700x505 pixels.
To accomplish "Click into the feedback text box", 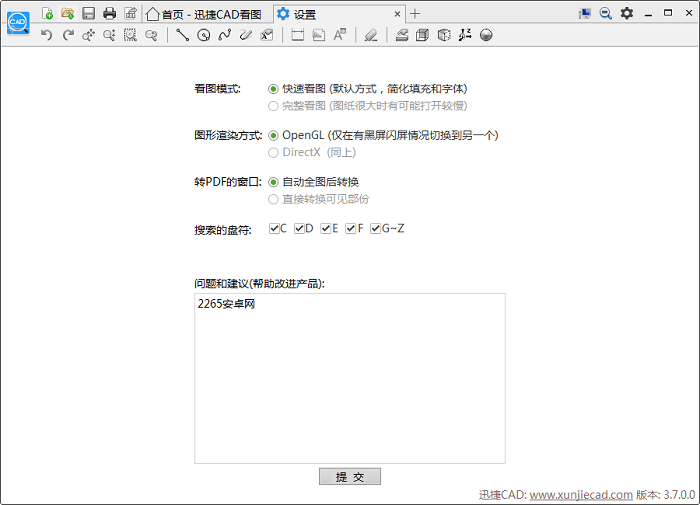I will pyautogui.click(x=349, y=380).
